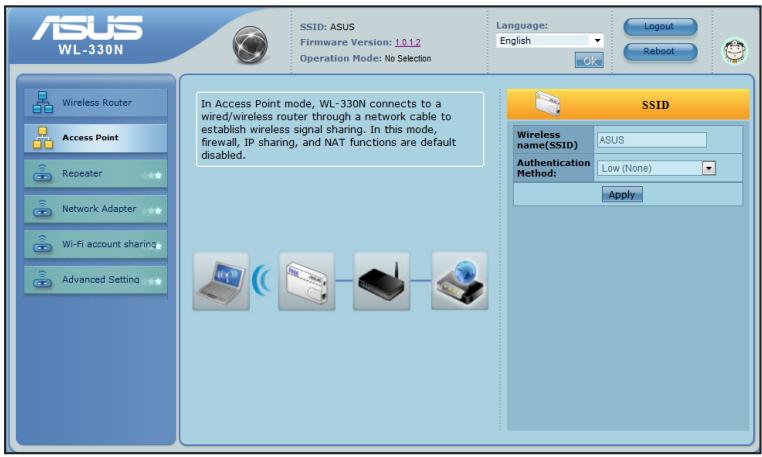This screenshot has height=457, width=762.
Task: Click the orange SSID panel title
Action: point(655,105)
